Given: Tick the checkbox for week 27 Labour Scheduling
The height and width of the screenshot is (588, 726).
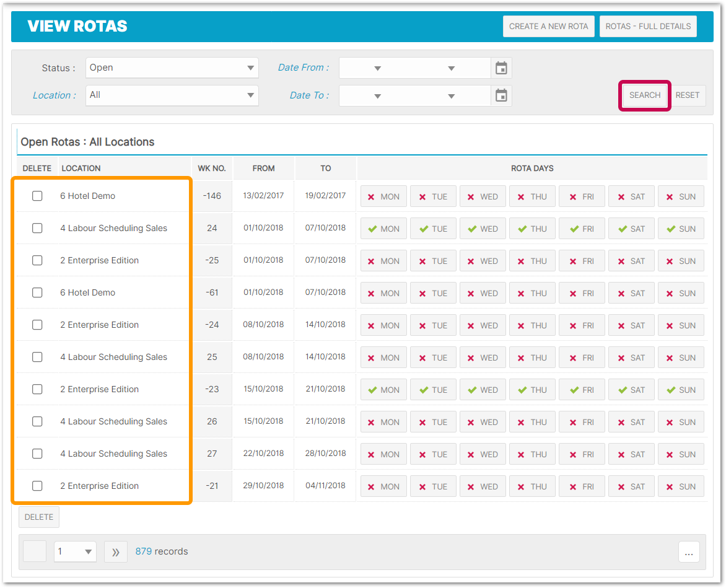Looking at the screenshot, I should coord(37,454).
